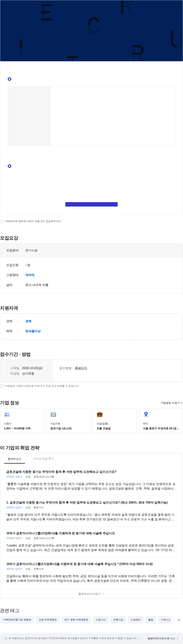Click the 위치 map pin icon
The height and width of the screenshot is (644, 183).
pyautogui.click(x=146, y=415)
